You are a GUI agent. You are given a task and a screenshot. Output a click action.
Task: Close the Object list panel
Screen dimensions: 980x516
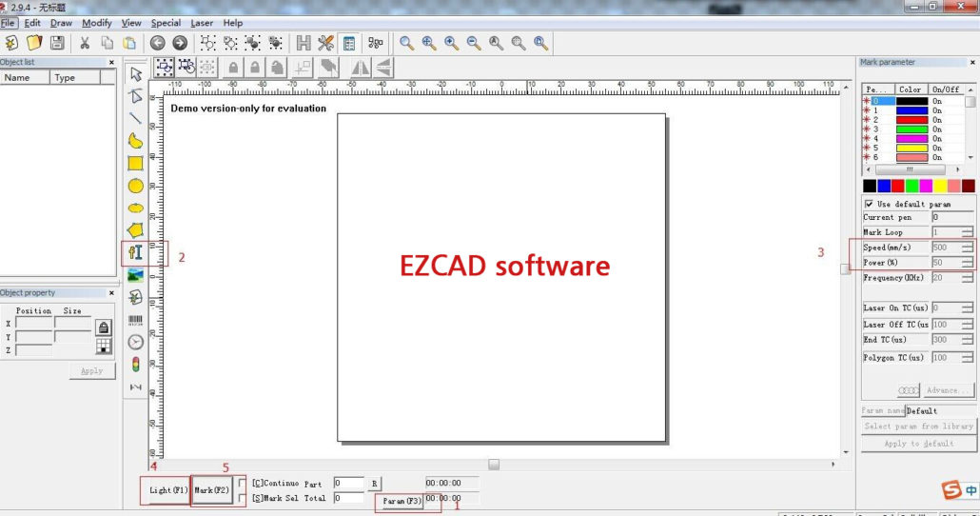tap(112, 62)
